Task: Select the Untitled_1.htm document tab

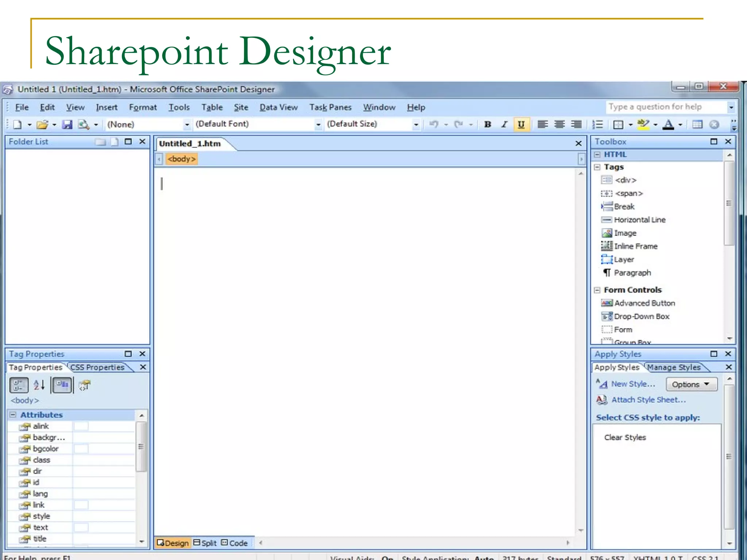Action: 190,144
